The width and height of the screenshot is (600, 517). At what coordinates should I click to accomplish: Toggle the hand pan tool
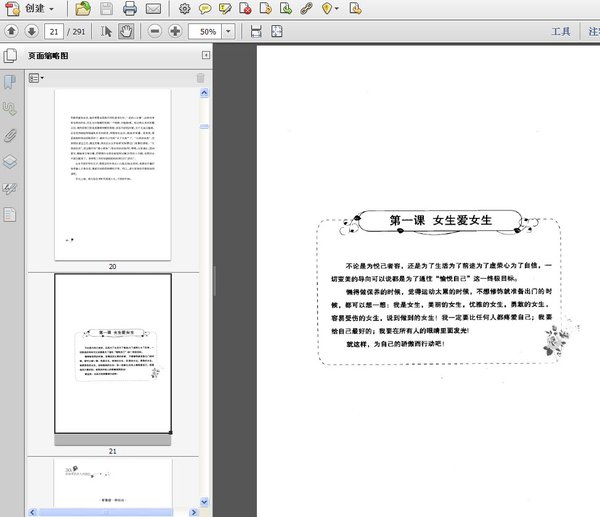(127, 31)
